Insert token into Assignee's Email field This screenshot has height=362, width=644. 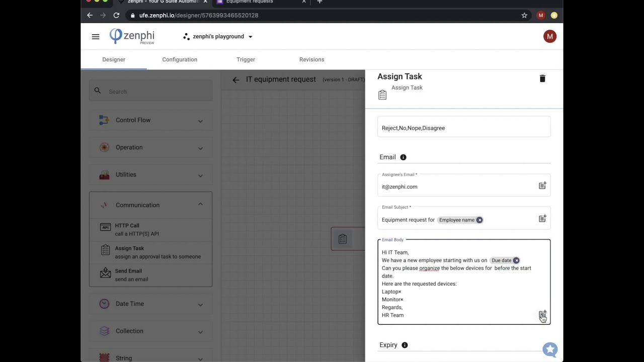coord(542,186)
